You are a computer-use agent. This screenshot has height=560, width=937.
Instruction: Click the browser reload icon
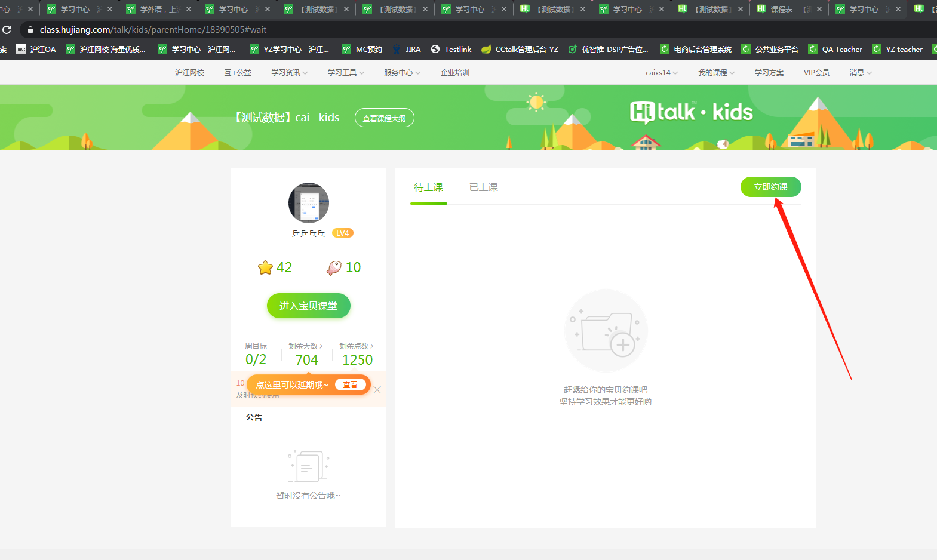(7, 30)
